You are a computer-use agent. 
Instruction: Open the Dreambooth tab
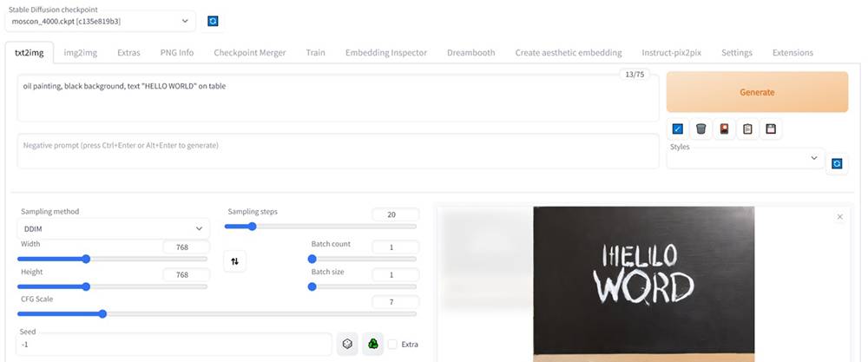pyautogui.click(x=471, y=53)
